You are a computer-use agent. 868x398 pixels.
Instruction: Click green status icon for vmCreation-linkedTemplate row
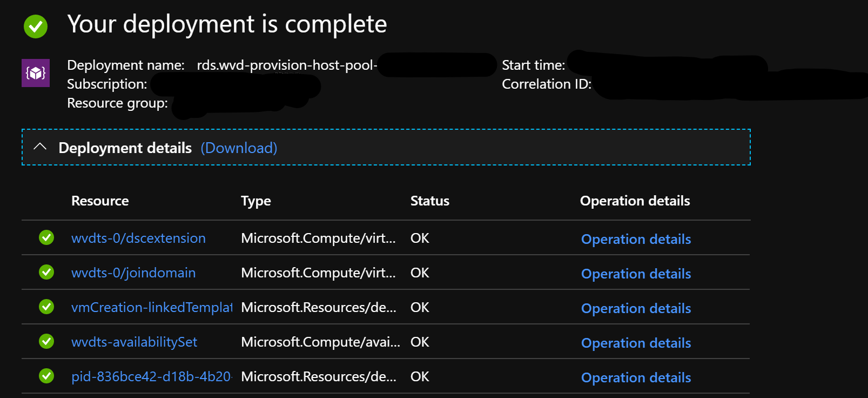click(46, 307)
